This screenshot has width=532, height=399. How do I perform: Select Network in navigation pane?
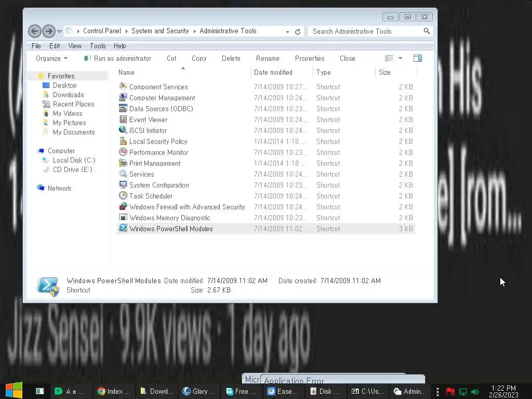pos(59,188)
